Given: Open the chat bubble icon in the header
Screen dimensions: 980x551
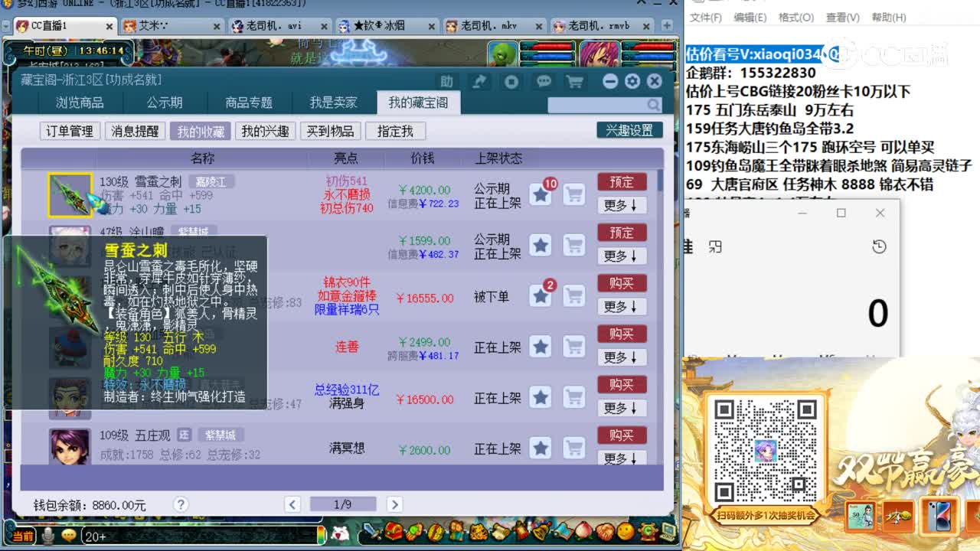Looking at the screenshot, I should coord(544,81).
